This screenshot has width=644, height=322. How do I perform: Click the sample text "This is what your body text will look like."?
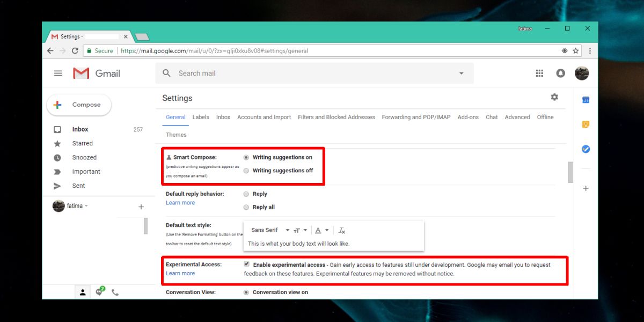tap(299, 244)
